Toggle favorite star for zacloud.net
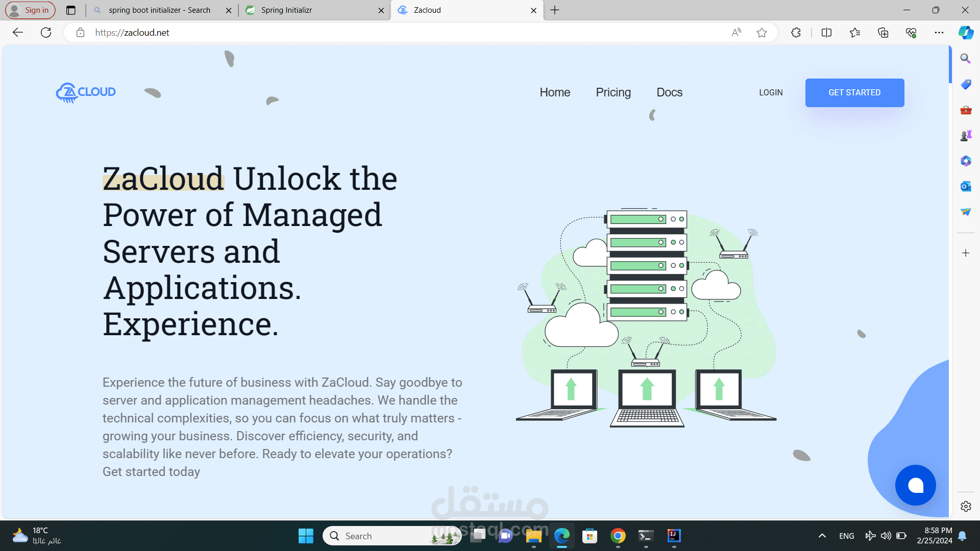The height and width of the screenshot is (551, 980). [x=762, y=32]
